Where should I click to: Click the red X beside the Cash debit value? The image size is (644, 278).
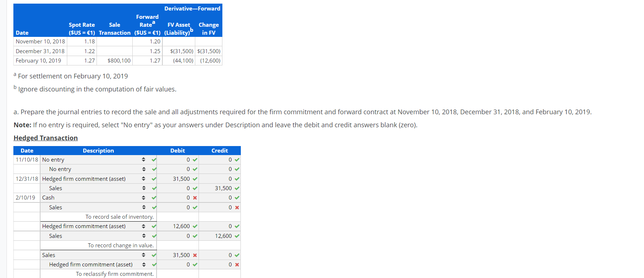tap(195, 198)
